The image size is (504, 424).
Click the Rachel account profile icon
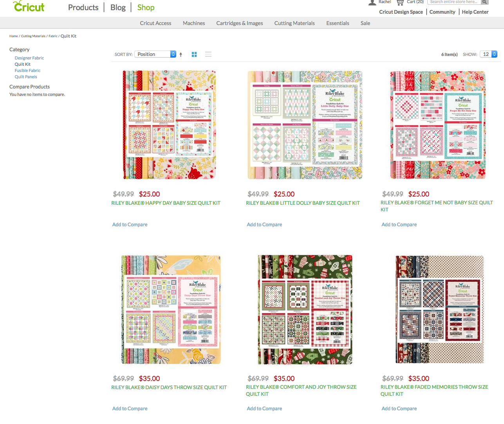tap(372, 2)
